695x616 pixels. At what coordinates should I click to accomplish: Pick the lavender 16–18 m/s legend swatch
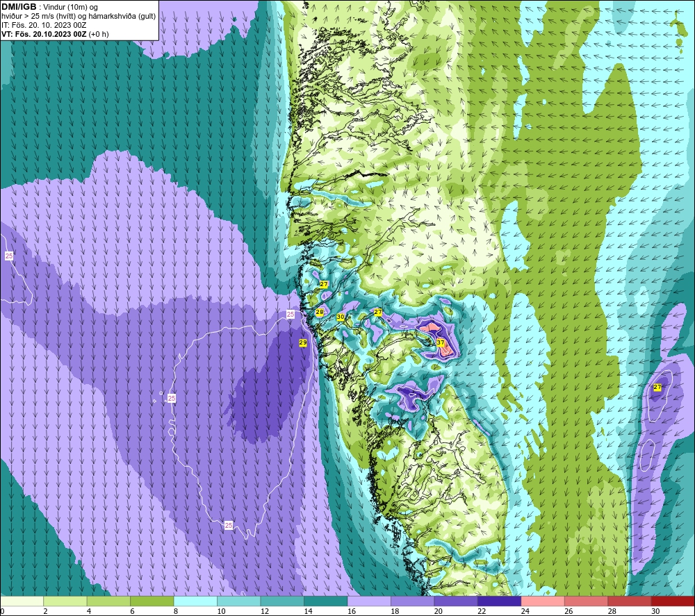pos(369,601)
